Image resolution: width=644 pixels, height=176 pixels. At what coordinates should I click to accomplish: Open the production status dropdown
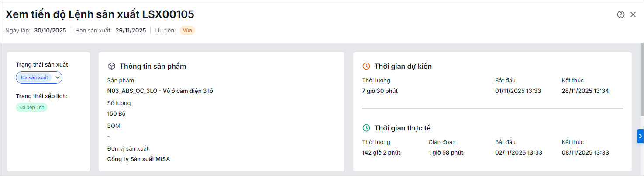click(x=39, y=77)
